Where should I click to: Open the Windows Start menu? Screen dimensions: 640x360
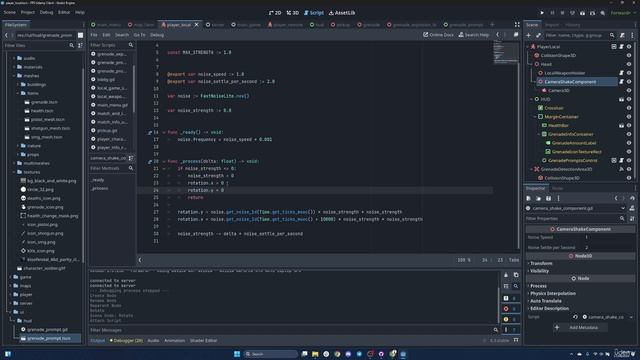[x=237, y=354]
